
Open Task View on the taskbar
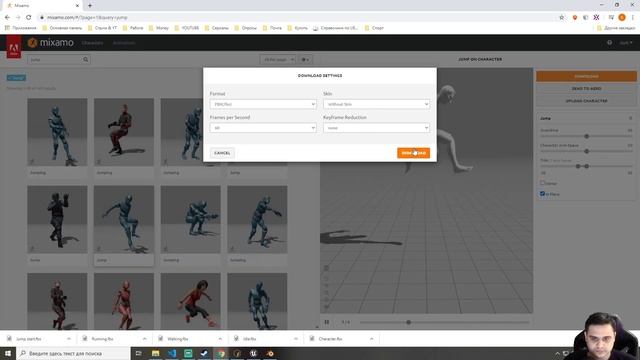tap(138, 353)
